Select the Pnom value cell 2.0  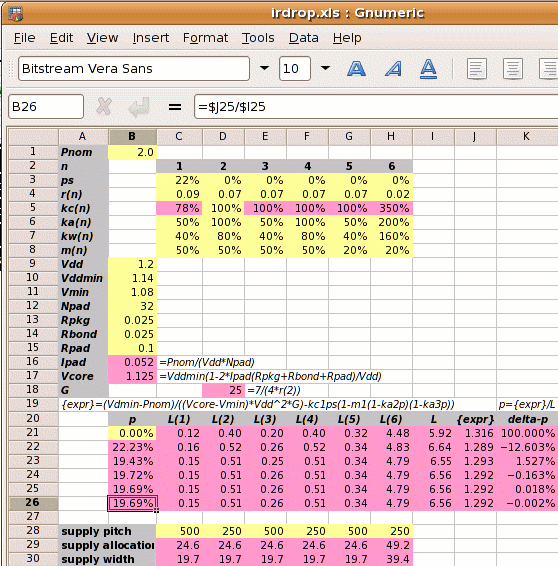pos(132,152)
